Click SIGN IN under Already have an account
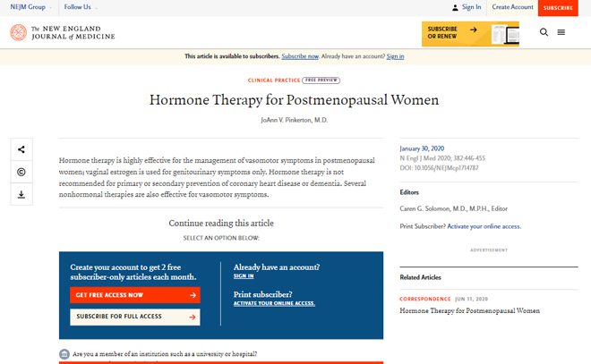 click(x=244, y=276)
